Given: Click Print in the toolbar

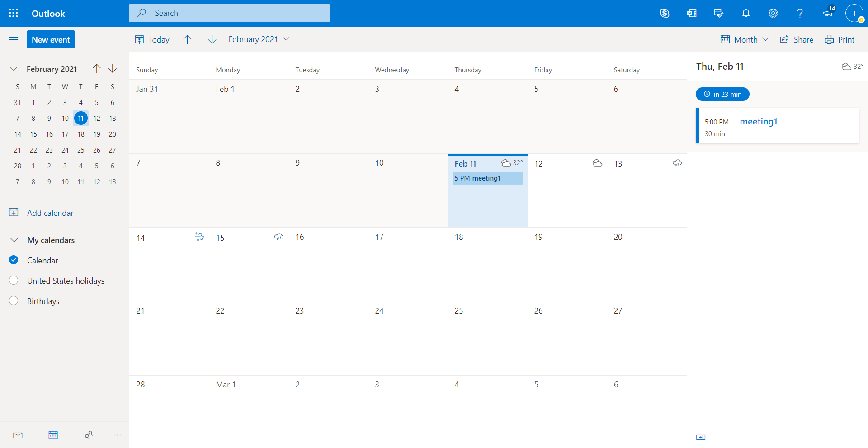Looking at the screenshot, I should click(840, 39).
